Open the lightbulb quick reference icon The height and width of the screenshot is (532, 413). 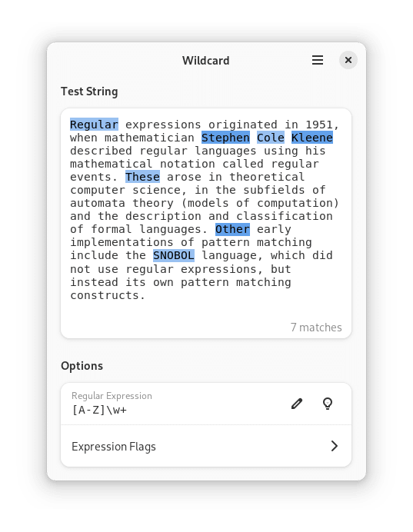(327, 404)
